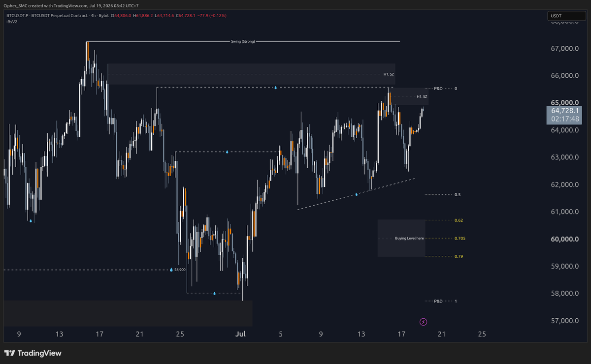Click the 58,900 price line label
The height and width of the screenshot is (364, 591).
(180, 270)
